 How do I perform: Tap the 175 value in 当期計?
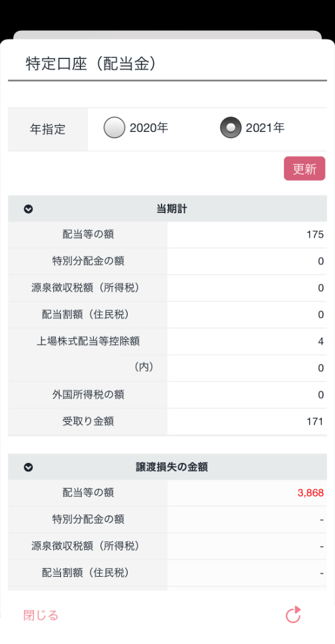[315, 235]
